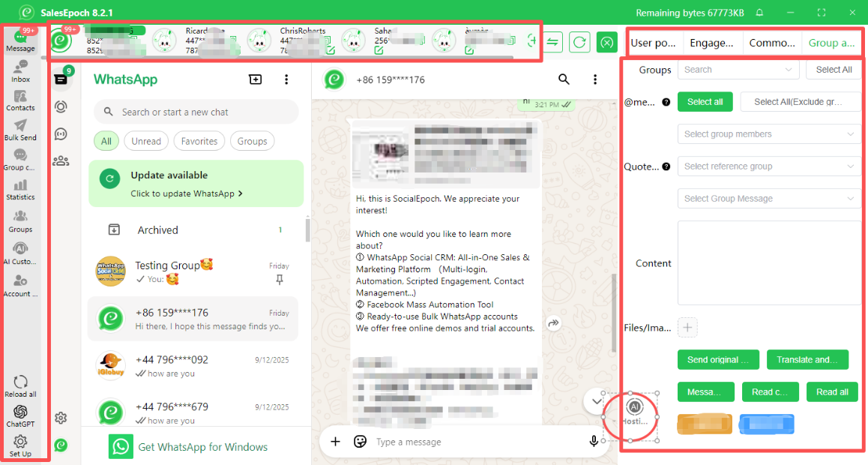
Task: Click the Translate and... button
Action: (x=808, y=360)
